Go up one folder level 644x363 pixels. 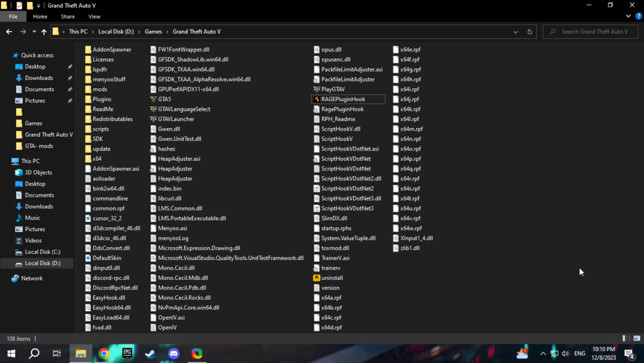click(44, 32)
